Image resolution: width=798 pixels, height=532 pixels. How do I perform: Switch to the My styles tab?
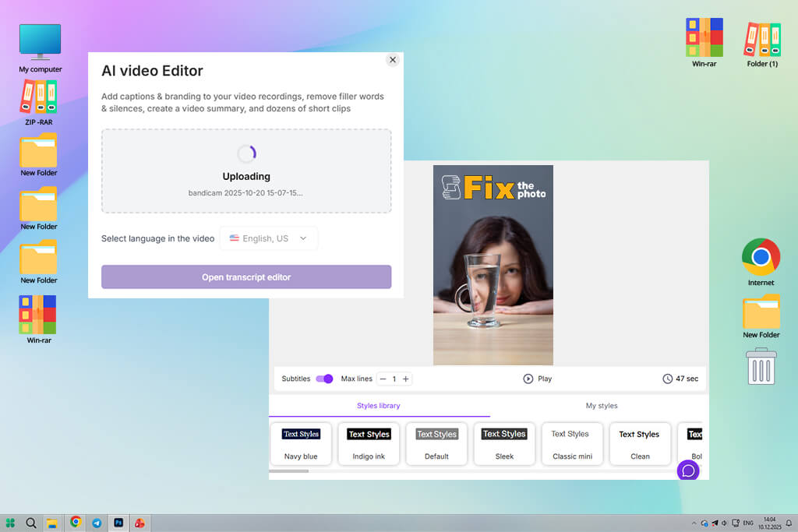point(602,406)
